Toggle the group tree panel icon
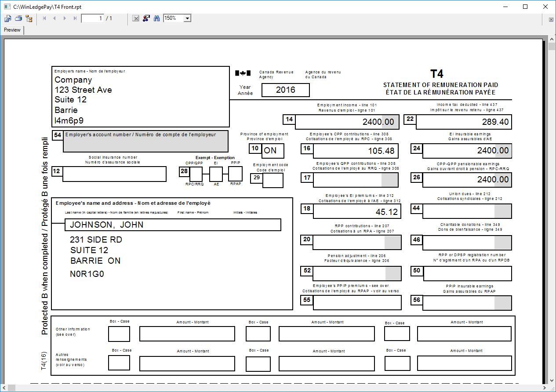Screen dimensions: 556x392 coord(29,18)
